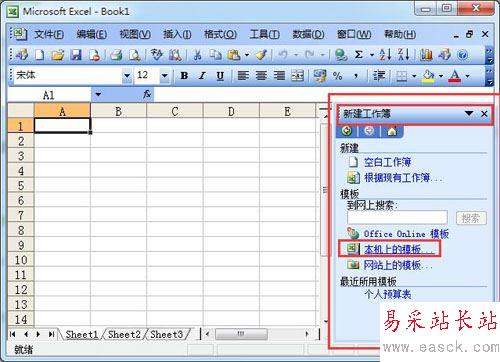500x362 pixels.
Task: Click task pane Back arrow icon
Action: pos(347,131)
